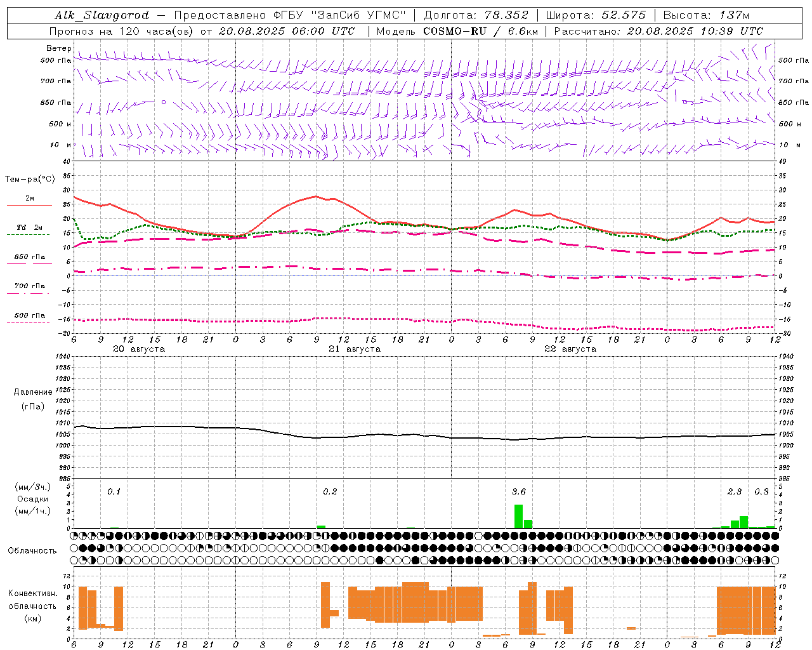Click the Давление pressure panel label
Image resolution: width=812 pixels, height=650 pixels.
click(x=33, y=392)
